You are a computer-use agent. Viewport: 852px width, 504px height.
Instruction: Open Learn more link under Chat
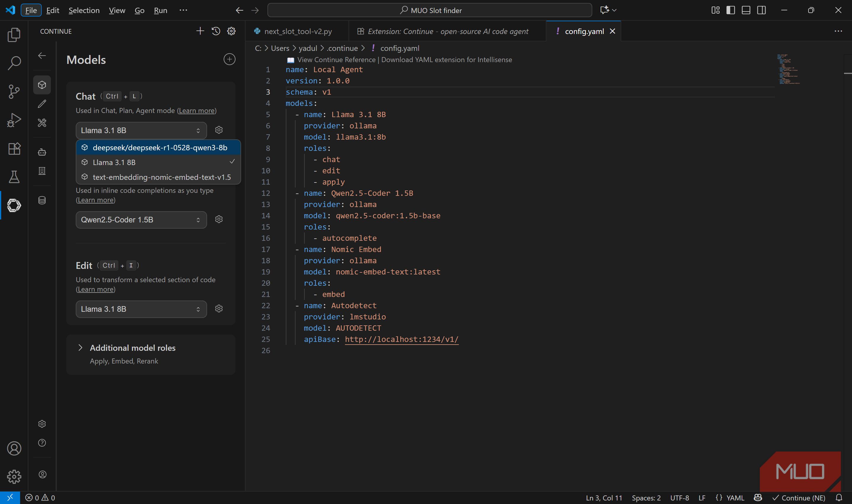(197, 111)
